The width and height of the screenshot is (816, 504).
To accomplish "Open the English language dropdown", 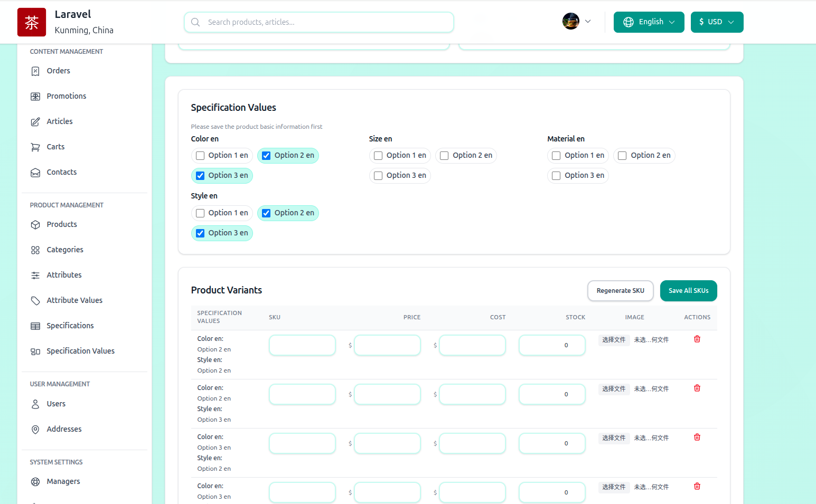I will [x=649, y=22].
